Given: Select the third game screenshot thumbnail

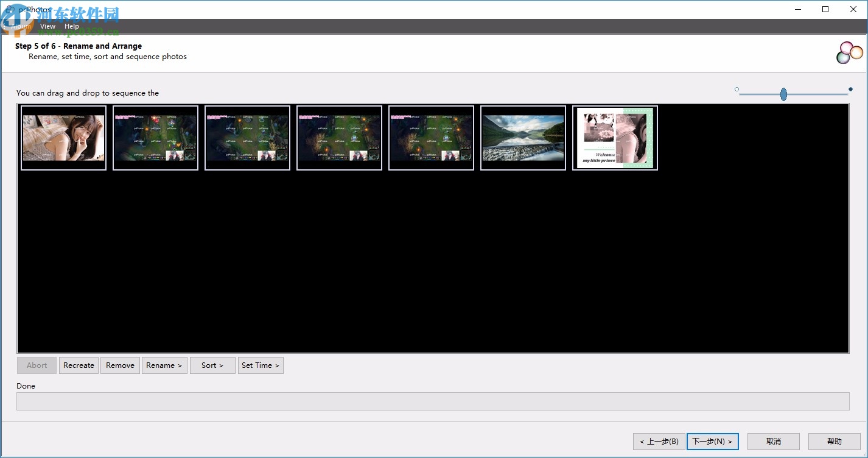Looking at the screenshot, I should tap(340, 138).
